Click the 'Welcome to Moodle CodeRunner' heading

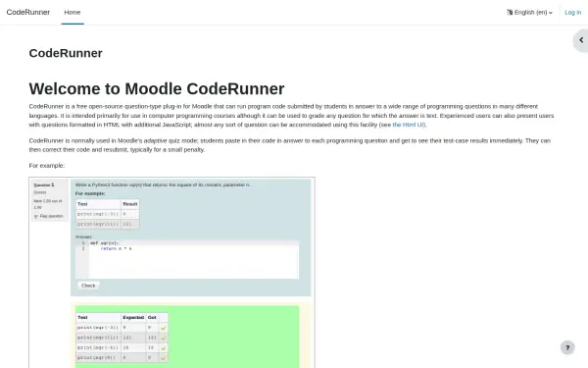point(157,89)
